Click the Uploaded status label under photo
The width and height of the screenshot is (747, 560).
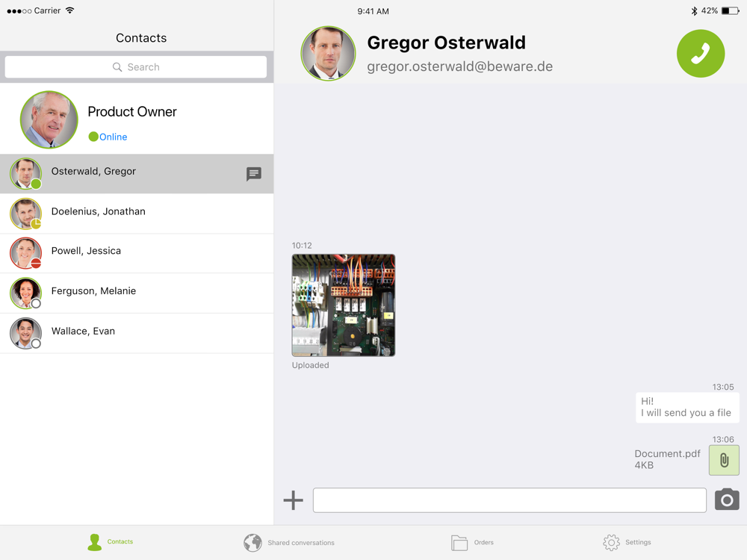click(311, 365)
